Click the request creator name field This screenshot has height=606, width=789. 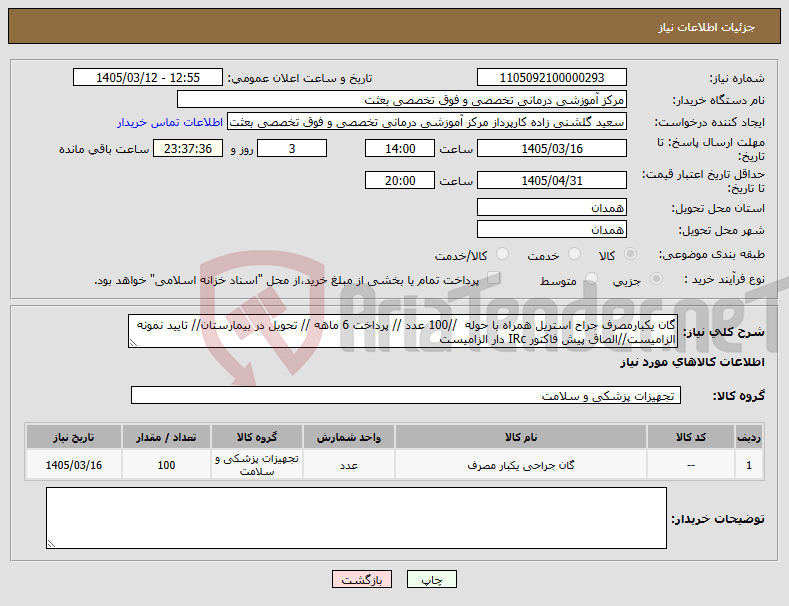427,122
